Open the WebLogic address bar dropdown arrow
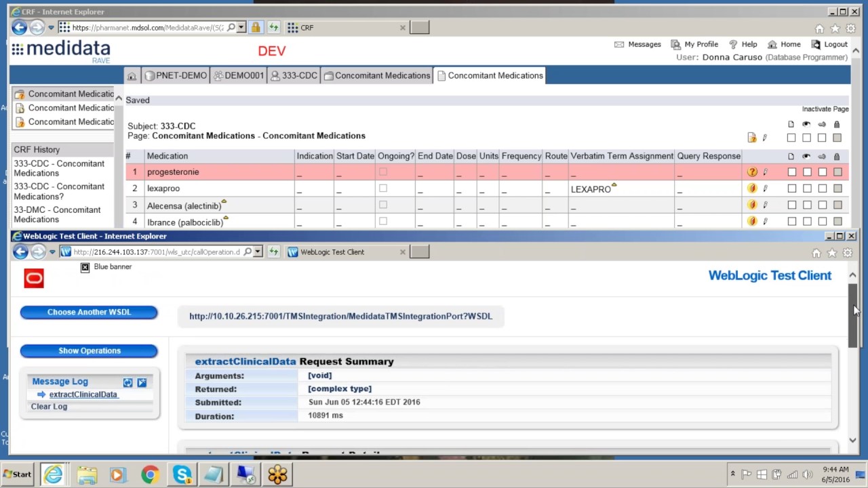The width and height of the screenshot is (868, 488). pos(258,252)
